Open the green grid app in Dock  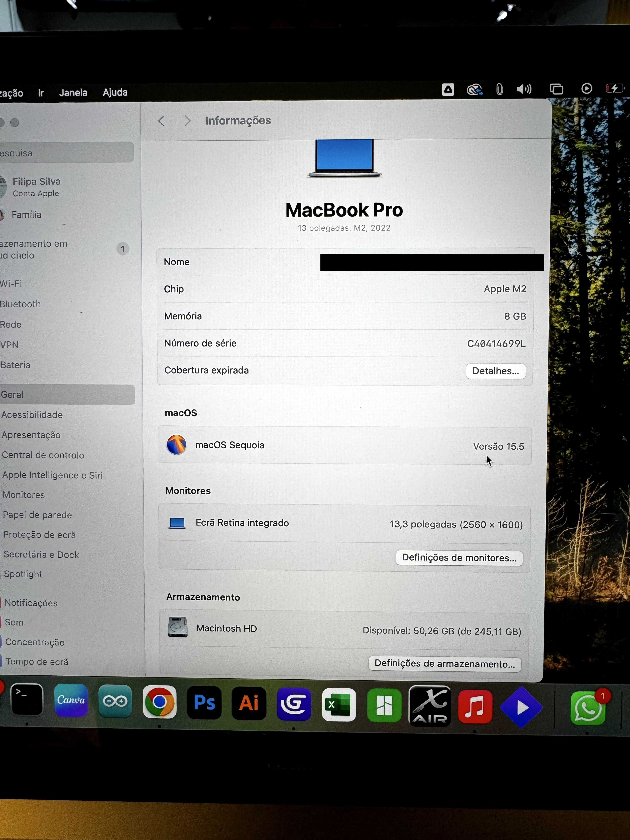(x=384, y=706)
